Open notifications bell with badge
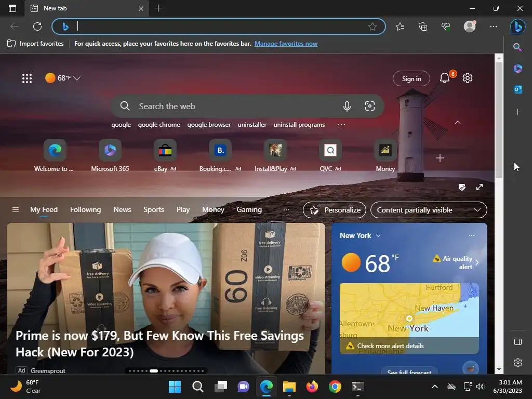This screenshot has width=532, height=399. tap(445, 78)
